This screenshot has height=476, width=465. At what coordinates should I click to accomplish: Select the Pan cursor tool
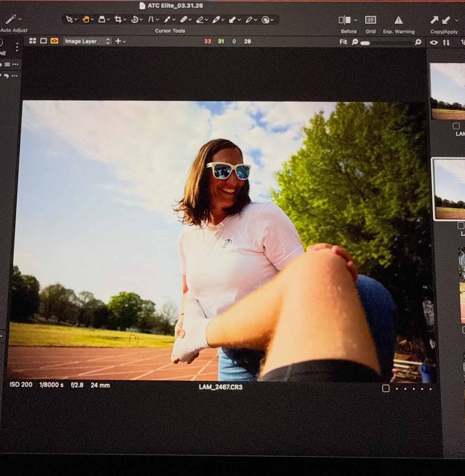85,20
